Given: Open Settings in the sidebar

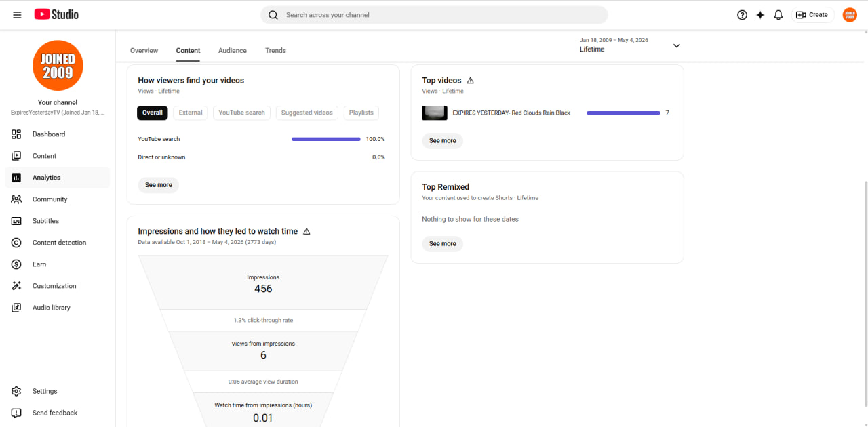Looking at the screenshot, I should (58, 391).
